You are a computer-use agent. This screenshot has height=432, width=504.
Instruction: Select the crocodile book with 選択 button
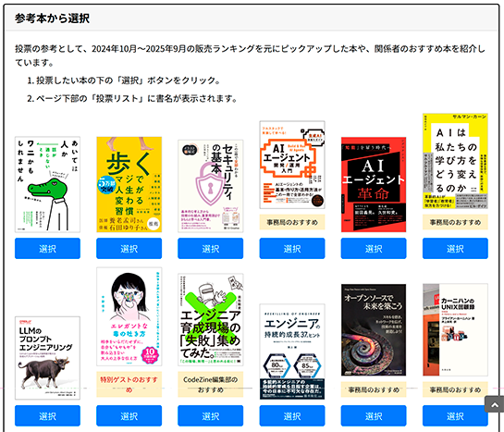[47, 249]
